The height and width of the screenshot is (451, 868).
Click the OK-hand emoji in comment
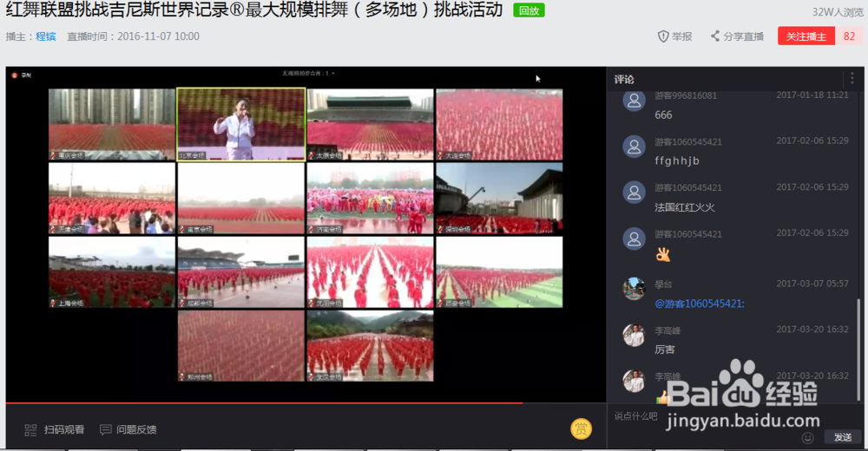click(662, 254)
